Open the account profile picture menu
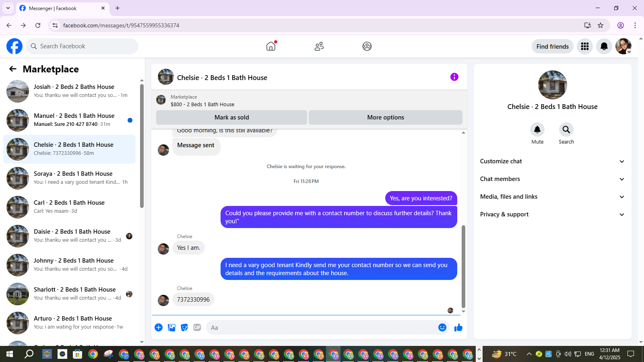This screenshot has width=644, height=362. pyautogui.click(x=623, y=46)
